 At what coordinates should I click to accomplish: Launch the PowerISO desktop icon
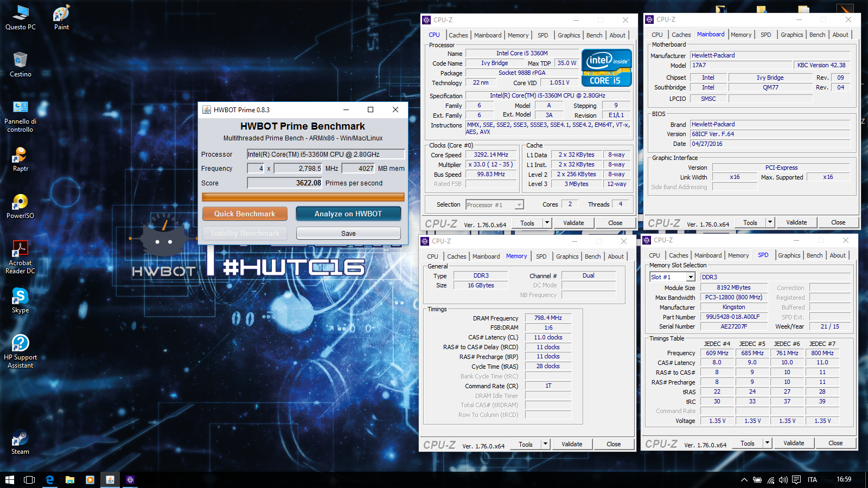tap(21, 207)
